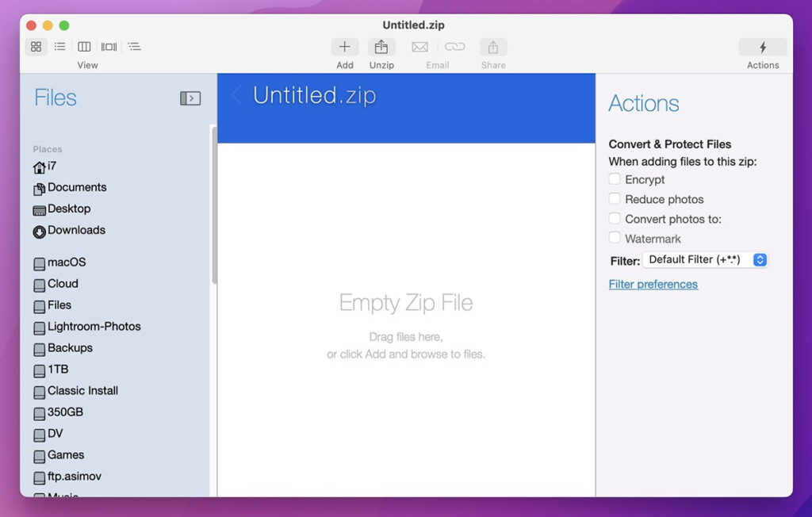This screenshot has height=517, width=812.
Task: Switch to icon grid view
Action: 36,47
